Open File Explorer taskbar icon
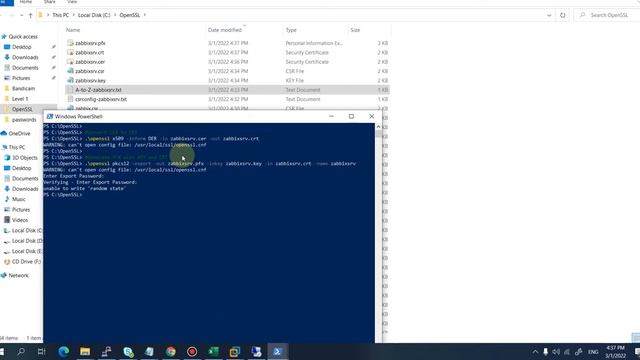The width and height of the screenshot is (640, 360). tap(85, 351)
